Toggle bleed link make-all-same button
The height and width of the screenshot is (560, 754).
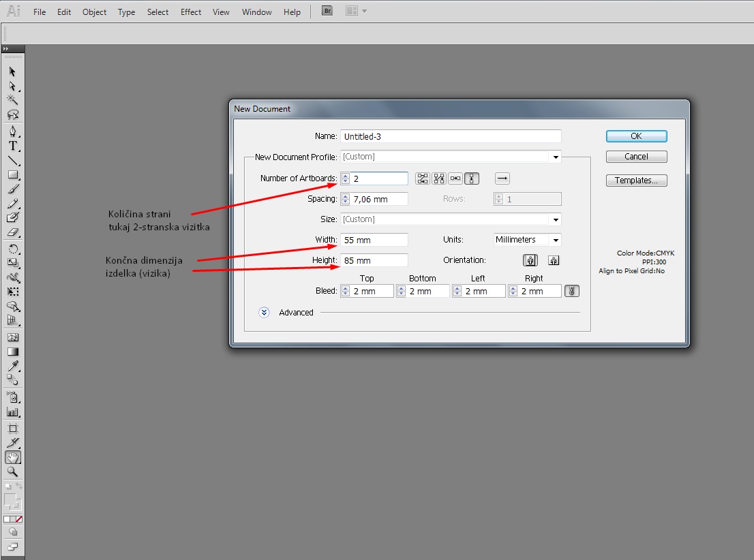[572, 291]
